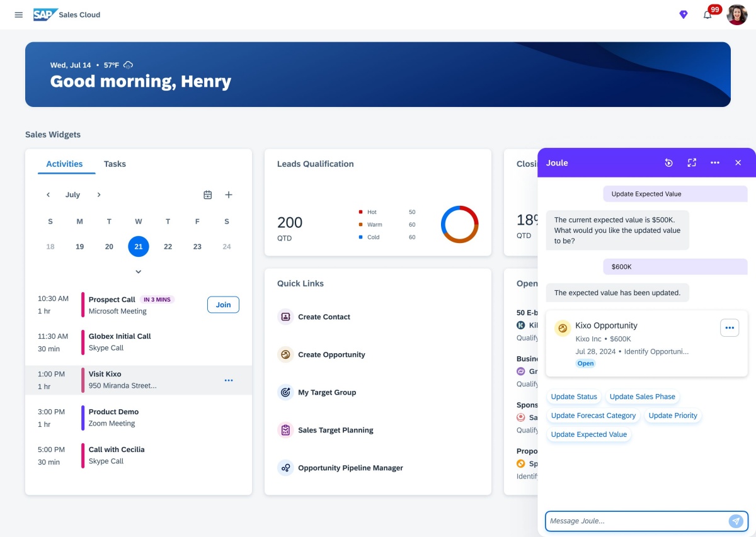
Task: Select July 23 in the calendar
Action: [x=197, y=247]
